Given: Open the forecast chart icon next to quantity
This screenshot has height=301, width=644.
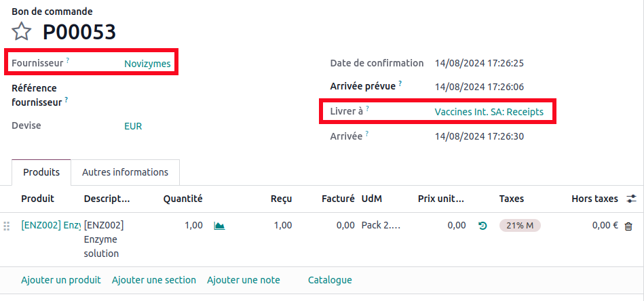Looking at the screenshot, I should [219, 226].
